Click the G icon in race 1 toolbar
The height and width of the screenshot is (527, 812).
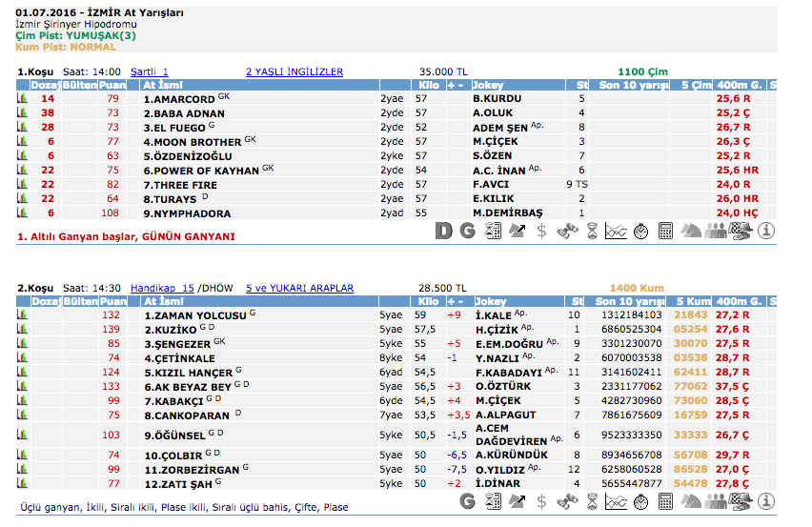(467, 231)
